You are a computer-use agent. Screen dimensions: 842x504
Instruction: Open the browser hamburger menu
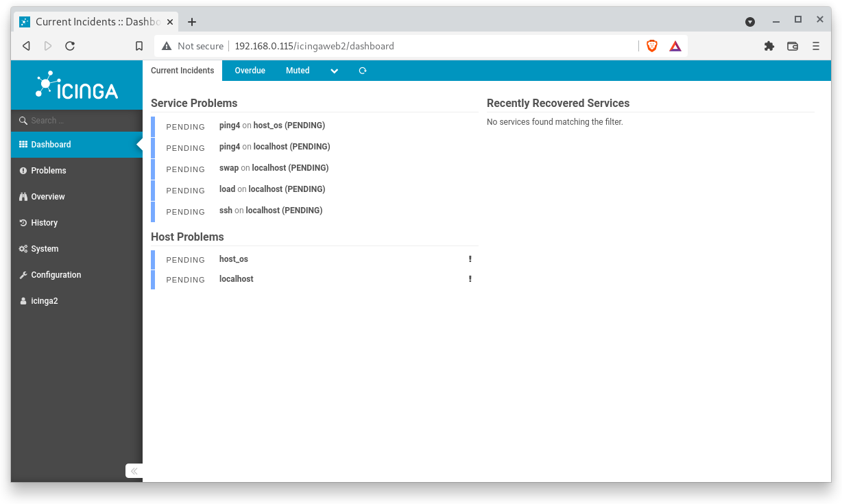coord(816,46)
